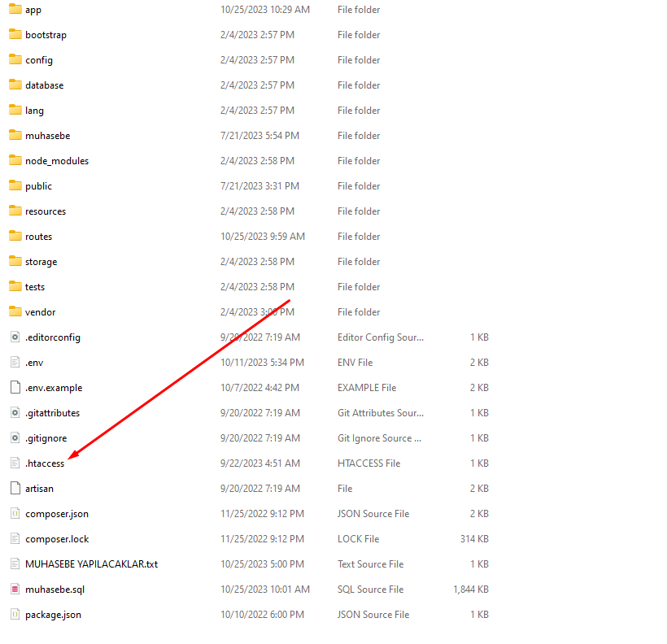Select the 'config' folder name
Image resolution: width=667 pixels, height=644 pixels.
pyautogui.click(x=39, y=60)
